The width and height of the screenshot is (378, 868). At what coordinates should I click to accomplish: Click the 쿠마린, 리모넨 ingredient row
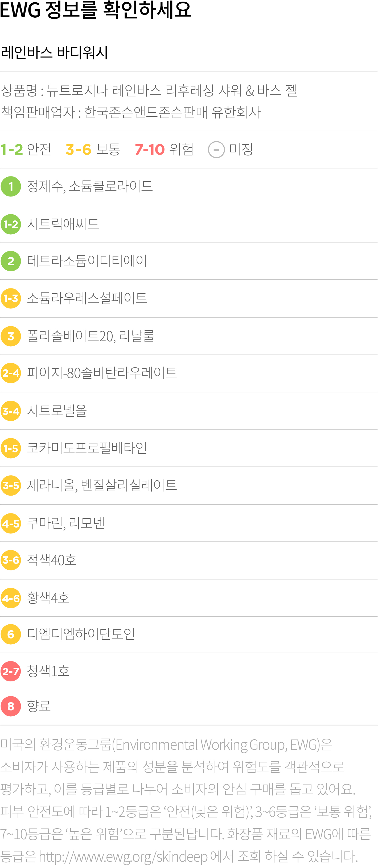coord(189,523)
